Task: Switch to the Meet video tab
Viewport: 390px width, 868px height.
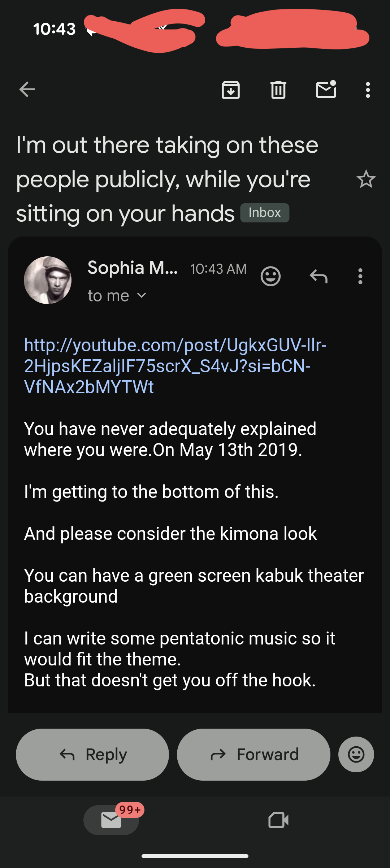Action: pyautogui.click(x=278, y=820)
